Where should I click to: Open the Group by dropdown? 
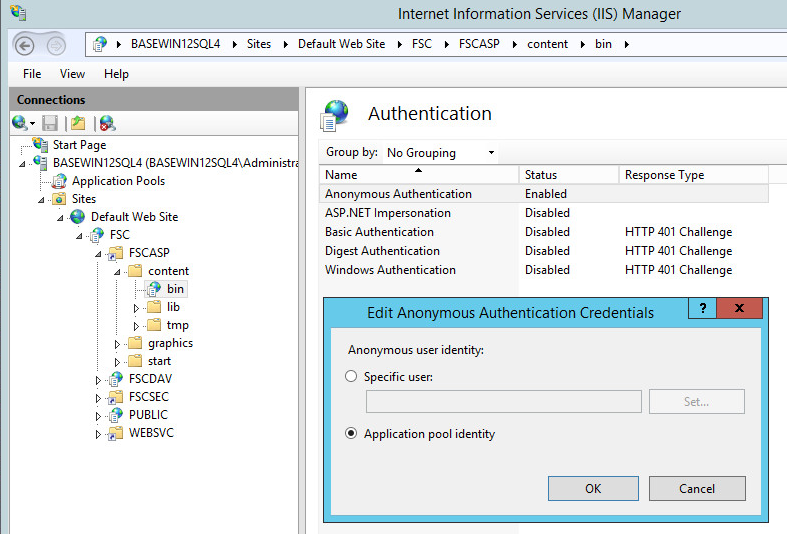click(x=440, y=153)
